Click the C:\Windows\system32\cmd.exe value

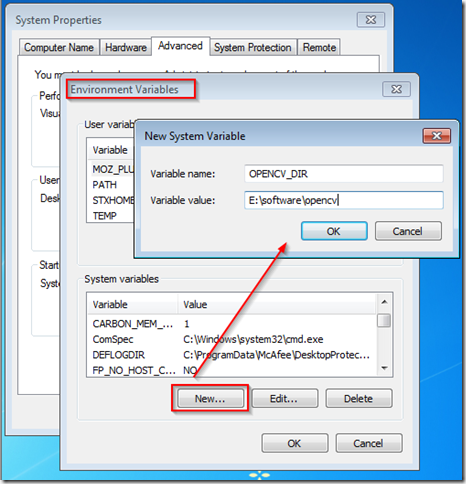[253, 339]
